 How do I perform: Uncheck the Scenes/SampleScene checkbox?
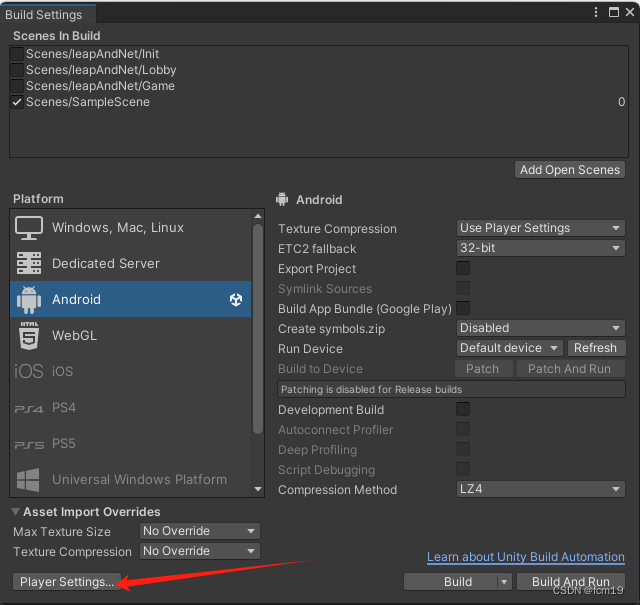17,102
